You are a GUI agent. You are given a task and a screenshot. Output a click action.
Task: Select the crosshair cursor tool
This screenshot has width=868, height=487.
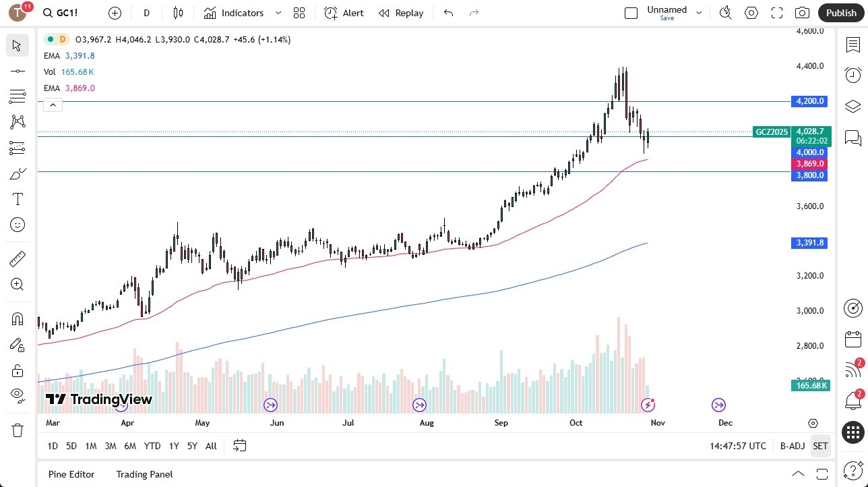click(x=17, y=45)
